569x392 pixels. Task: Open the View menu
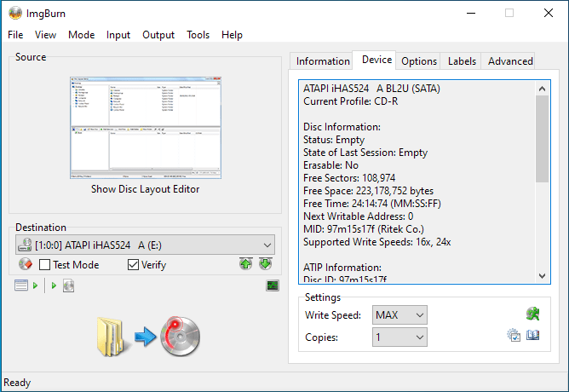(x=45, y=35)
